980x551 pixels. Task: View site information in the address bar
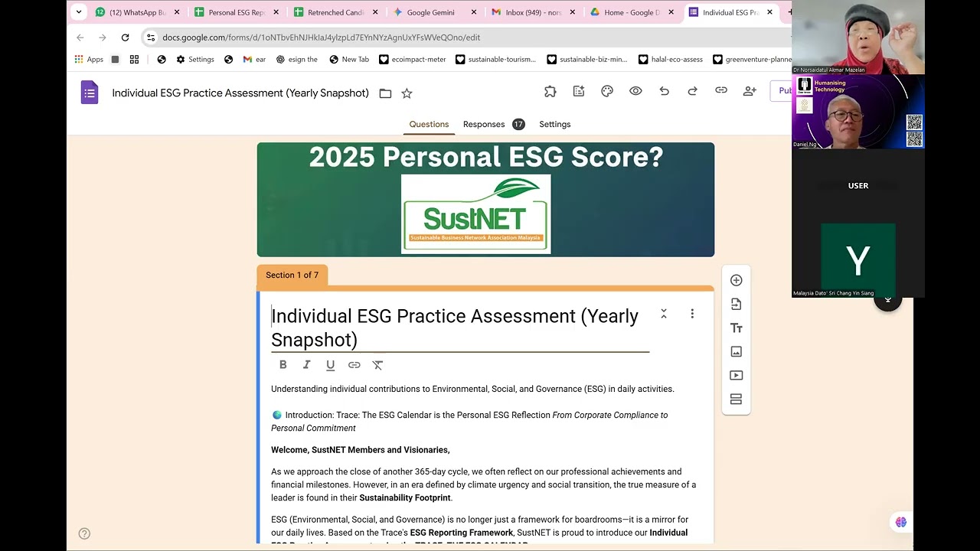click(x=151, y=37)
